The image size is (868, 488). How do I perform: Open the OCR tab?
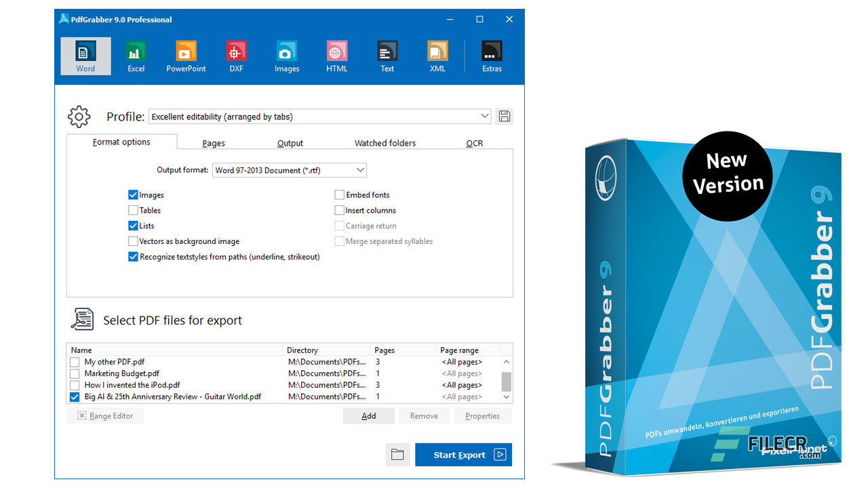point(475,143)
